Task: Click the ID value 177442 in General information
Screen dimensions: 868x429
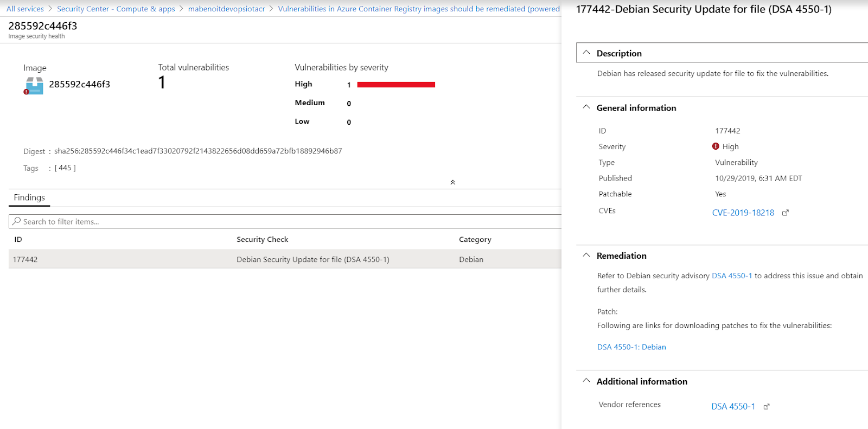Action: click(727, 131)
